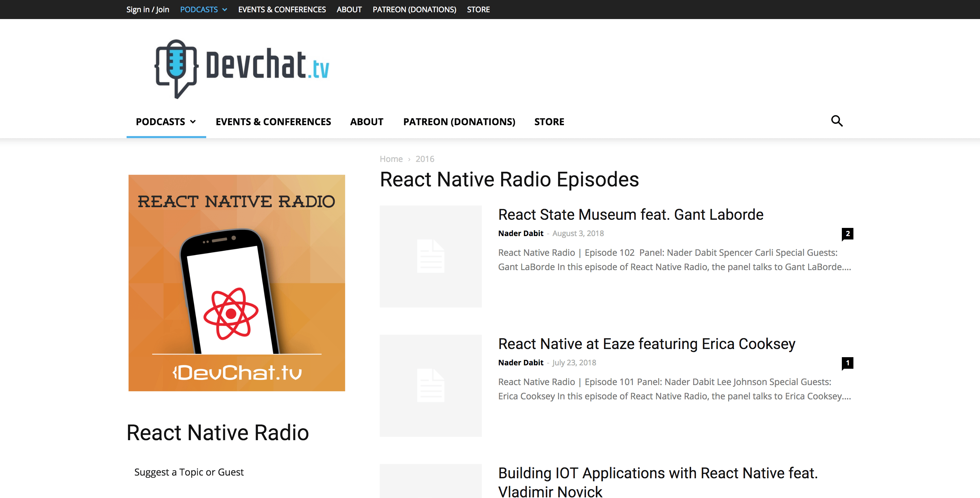Select Events & Conferences in main navigation
Image resolution: width=980 pixels, height=498 pixels.
click(x=273, y=122)
